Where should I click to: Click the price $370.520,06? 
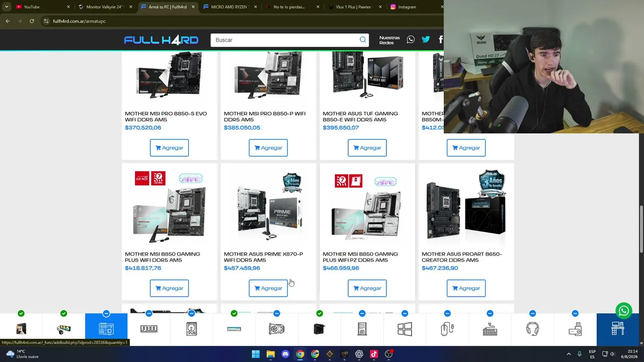[143, 128]
